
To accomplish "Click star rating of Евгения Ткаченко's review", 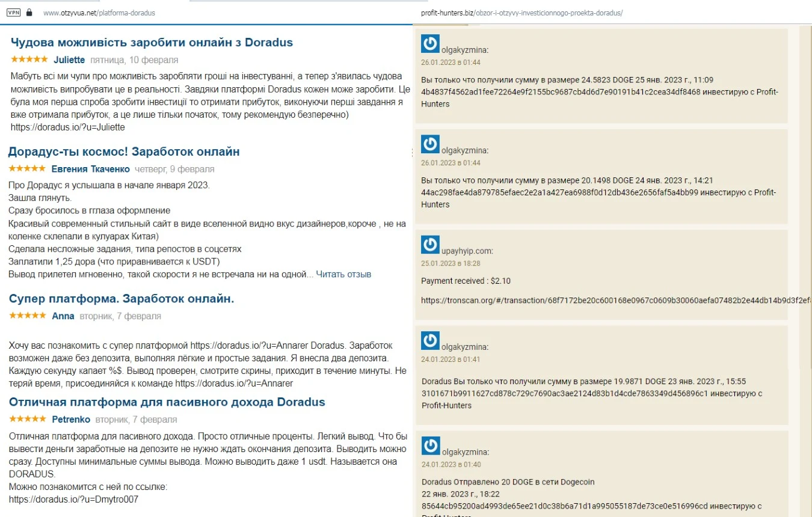I will [27, 168].
